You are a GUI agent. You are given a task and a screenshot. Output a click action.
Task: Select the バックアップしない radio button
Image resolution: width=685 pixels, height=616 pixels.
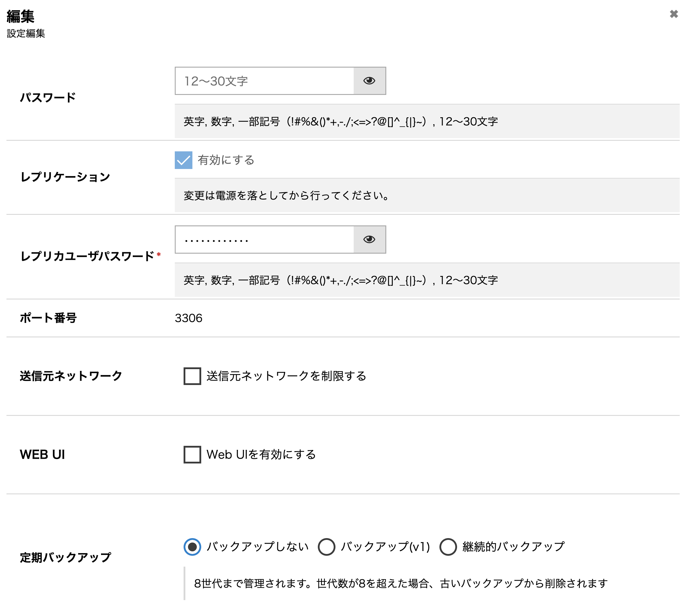pyautogui.click(x=192, y=547)
